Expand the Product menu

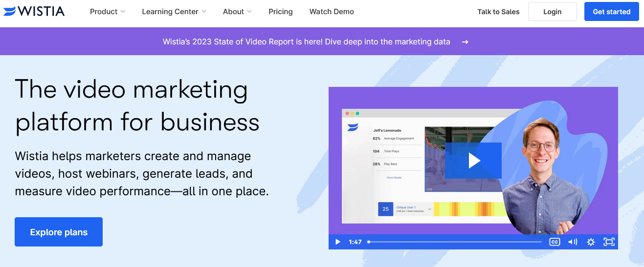[108, 11]
